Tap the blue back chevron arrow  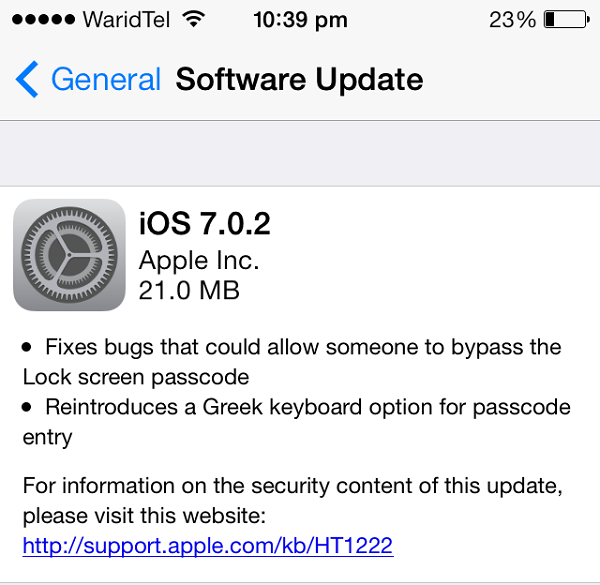click(27, 80)
